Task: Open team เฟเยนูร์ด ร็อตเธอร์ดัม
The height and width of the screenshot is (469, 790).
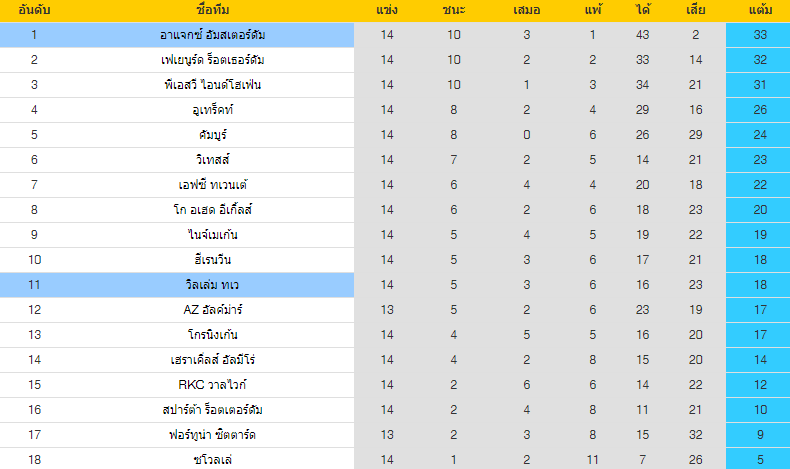Action: point(212,60)
